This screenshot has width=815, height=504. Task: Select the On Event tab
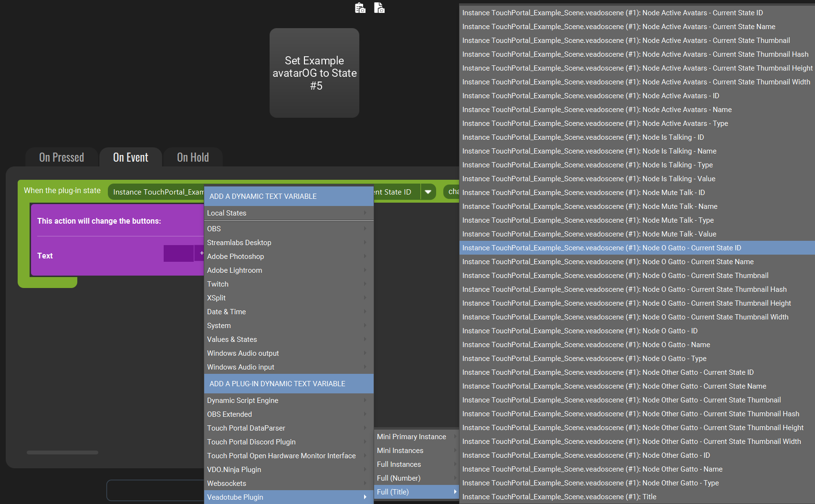(131, 157)
